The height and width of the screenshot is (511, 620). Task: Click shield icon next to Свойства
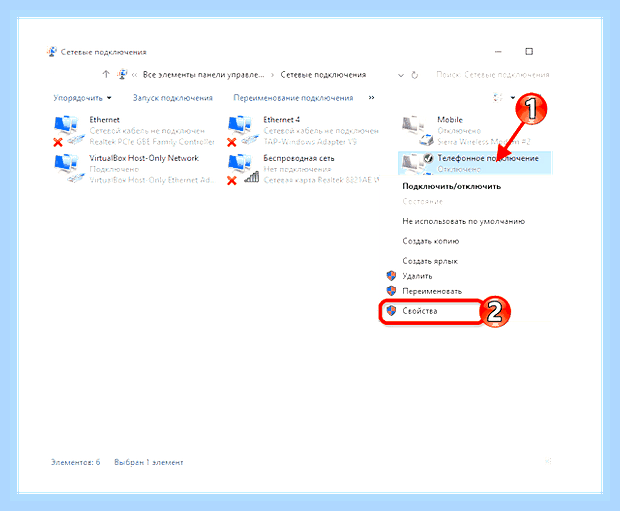pyautogui.click(x=391, y=311)
